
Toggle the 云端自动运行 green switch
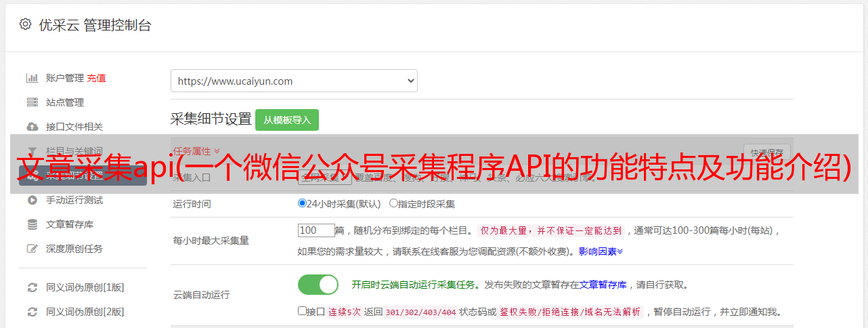pos(318,285)
